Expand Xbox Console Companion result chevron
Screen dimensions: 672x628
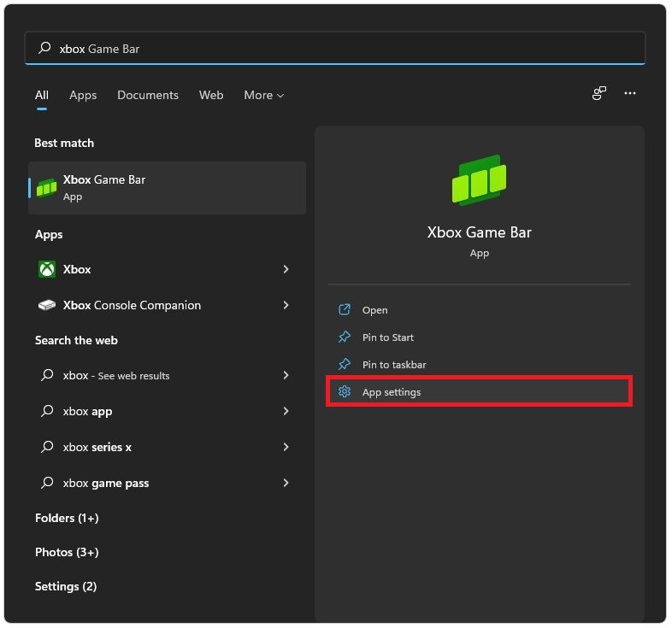coord(286,305)
